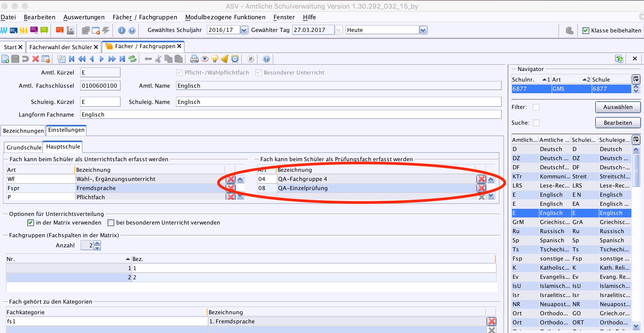Click the bell icon in the toolbar
This screenshot has height=333, width=644.
[225, 59]
